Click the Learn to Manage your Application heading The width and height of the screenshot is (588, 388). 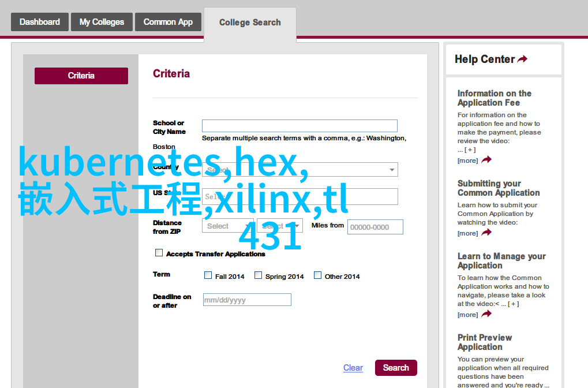(501, 261)
